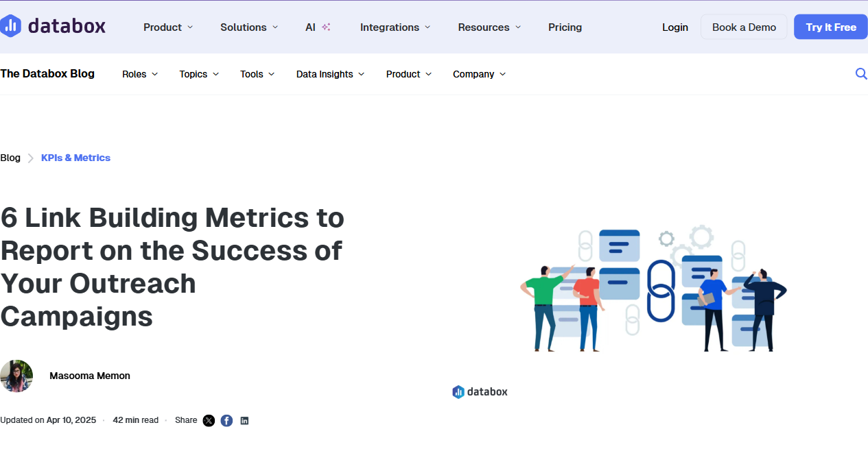Share article on X
This screenshot has height=449, width=868.
tap(209, 420)
